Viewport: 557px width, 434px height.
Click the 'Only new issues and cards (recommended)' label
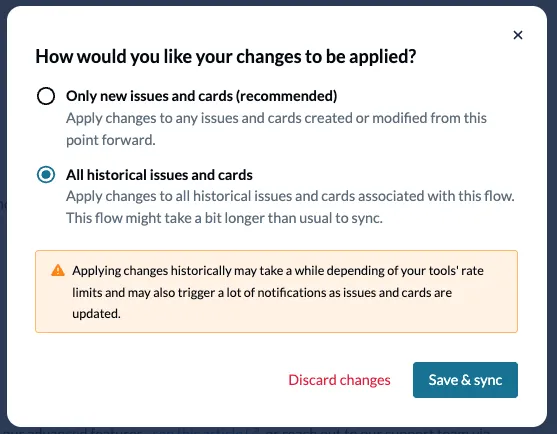point(201,96)
